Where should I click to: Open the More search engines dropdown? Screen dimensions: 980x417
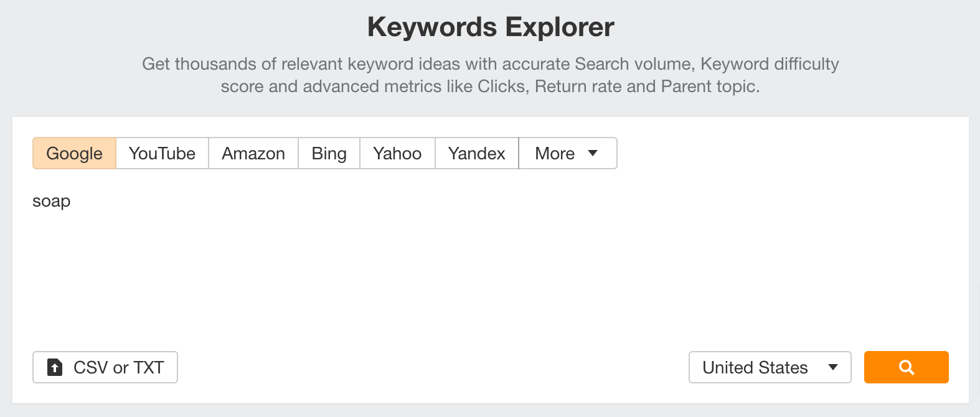point(567,153)
